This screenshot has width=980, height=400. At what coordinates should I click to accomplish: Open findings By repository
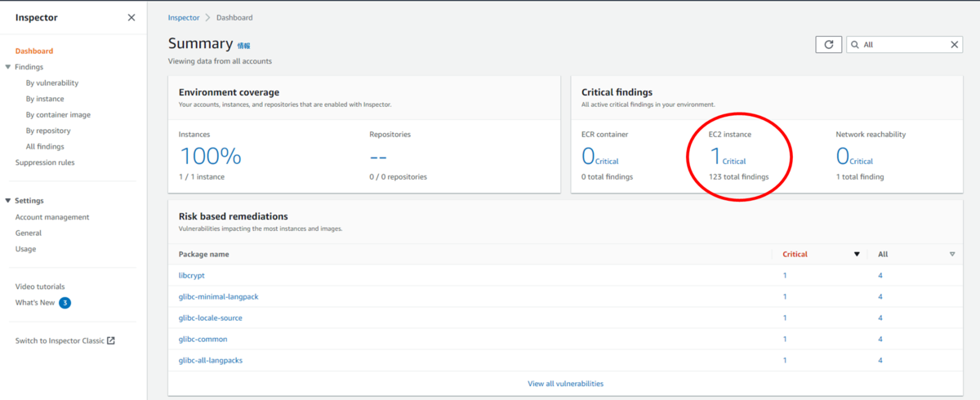[x=48, y=131]
